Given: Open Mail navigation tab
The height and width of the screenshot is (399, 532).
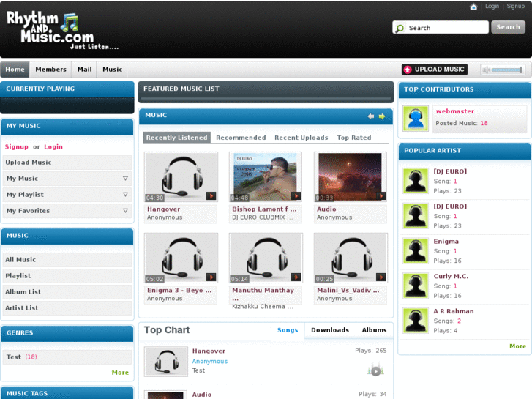Looking at the screenshot, I should 84,70.
